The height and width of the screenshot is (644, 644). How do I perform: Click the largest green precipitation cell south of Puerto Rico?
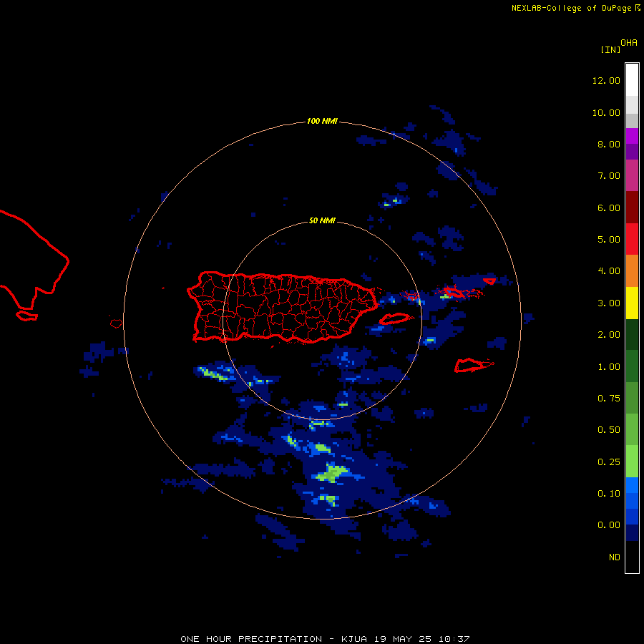point(333,473)
